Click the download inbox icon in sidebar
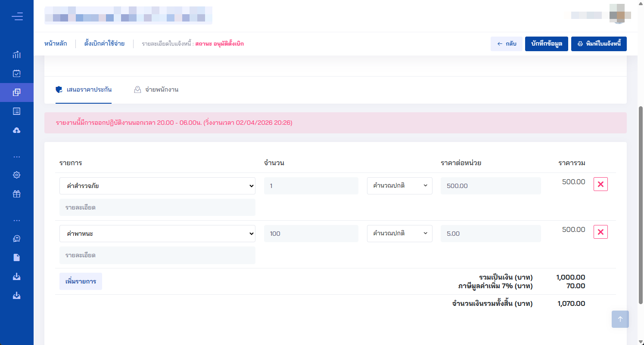 (17, 276)
